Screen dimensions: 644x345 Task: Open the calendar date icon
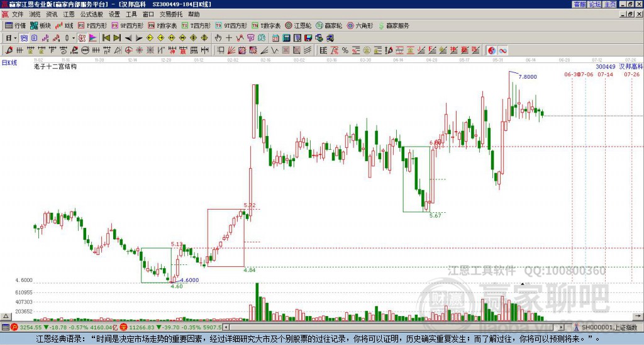[x=275, y=38]
